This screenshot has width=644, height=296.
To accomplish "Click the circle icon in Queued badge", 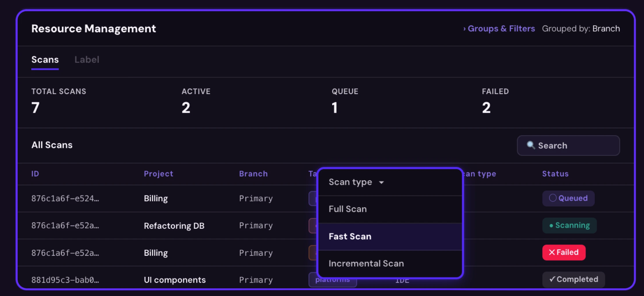I will 553,198.
